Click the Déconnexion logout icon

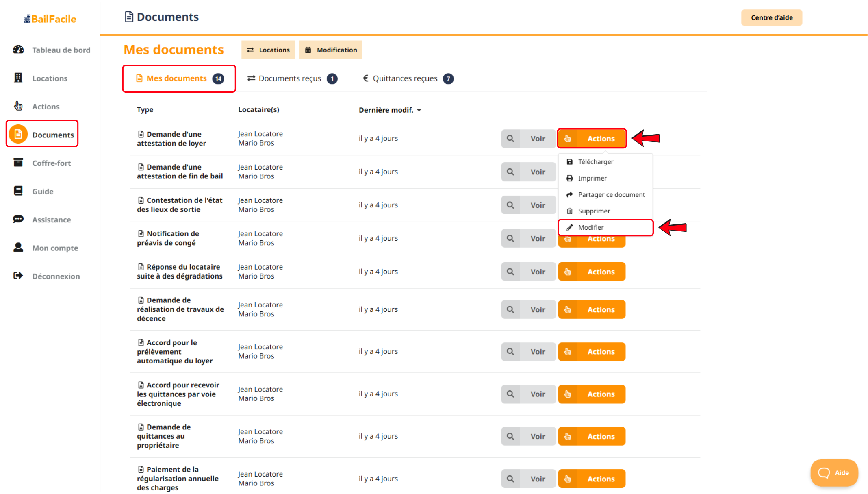tap(18, 276)
